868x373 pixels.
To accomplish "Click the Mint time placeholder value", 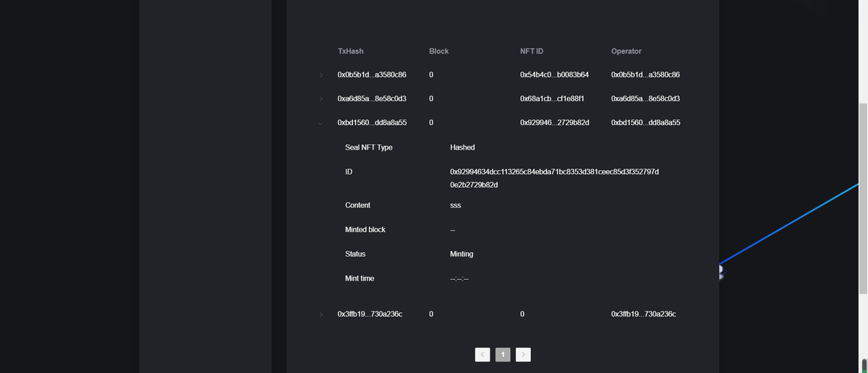I will click(x=459, y=279).
